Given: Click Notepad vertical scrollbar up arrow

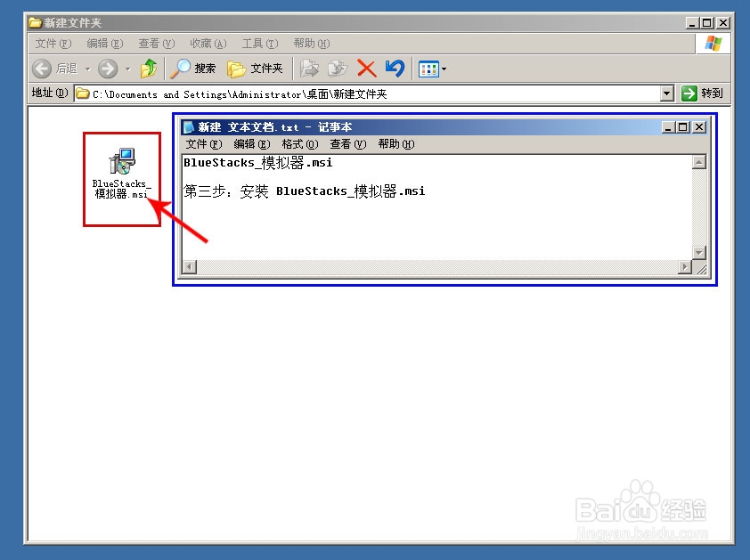Looking at the screenshot, I should click(x=699, y=162).
